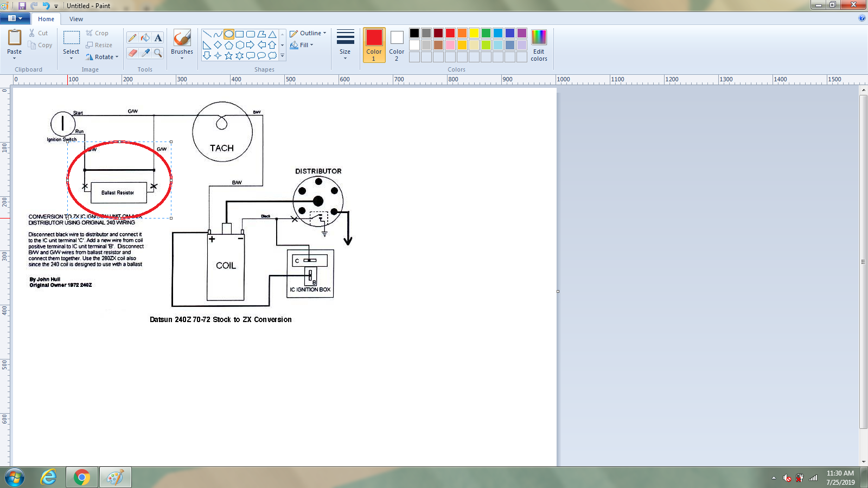Pick the black color swatch
This screenshot has height=488, width=868.
pos(414,33)
